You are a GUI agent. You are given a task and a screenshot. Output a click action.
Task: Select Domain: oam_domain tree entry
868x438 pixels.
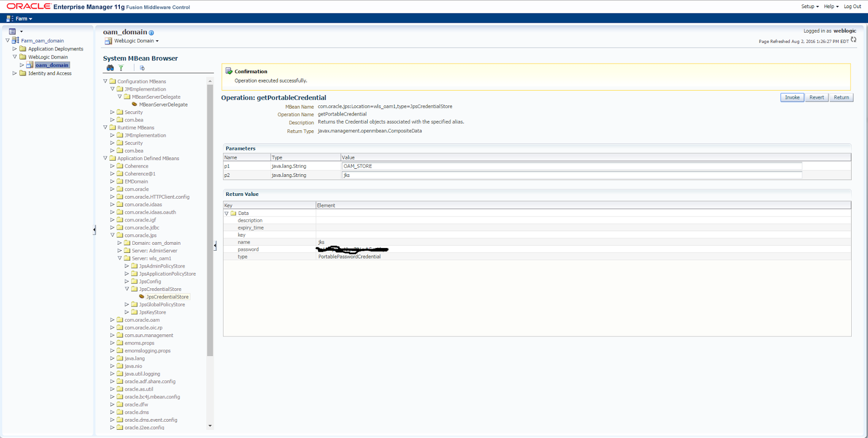tap(156, 243)
